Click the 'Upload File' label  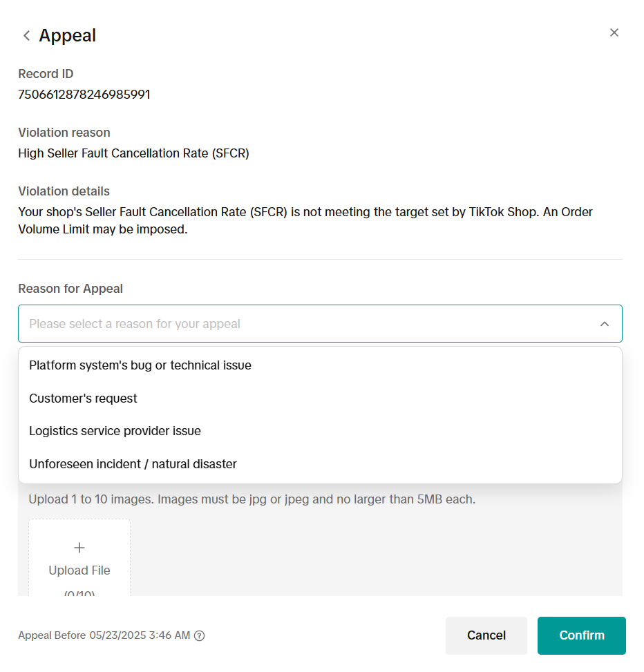[79, 570]
